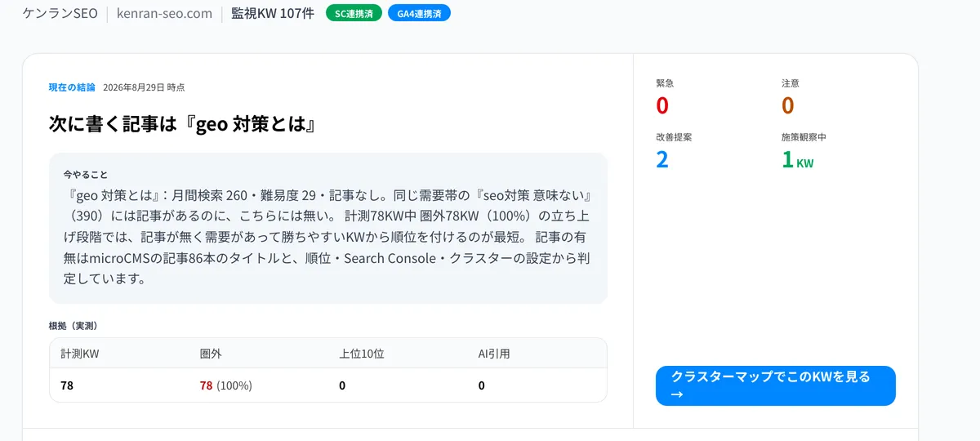Click the 計測KW column header
Image resolution: width=980 pixels, height=441 pixels.
coord(80,354)
